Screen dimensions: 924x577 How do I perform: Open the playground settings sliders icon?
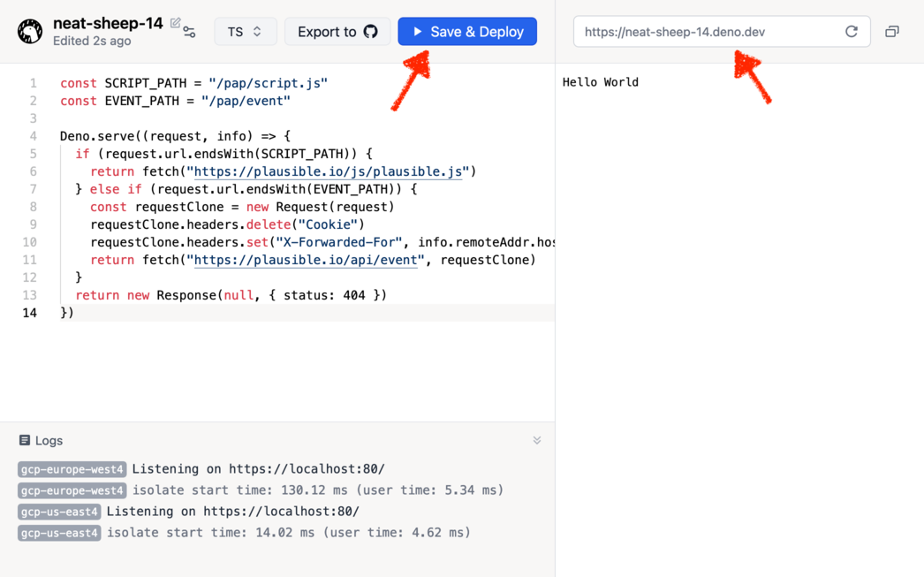click(190, 33)
